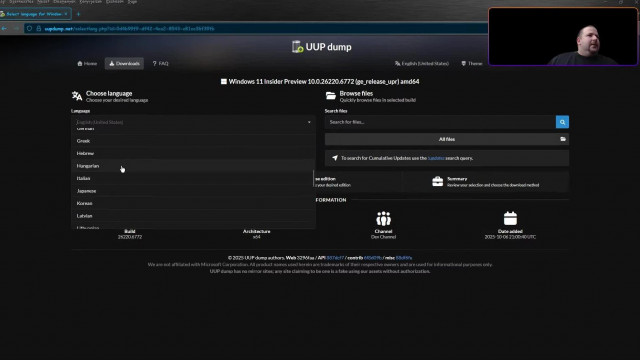Open the API commit hash link in footer
640x360 pixels.
point(335,258)
